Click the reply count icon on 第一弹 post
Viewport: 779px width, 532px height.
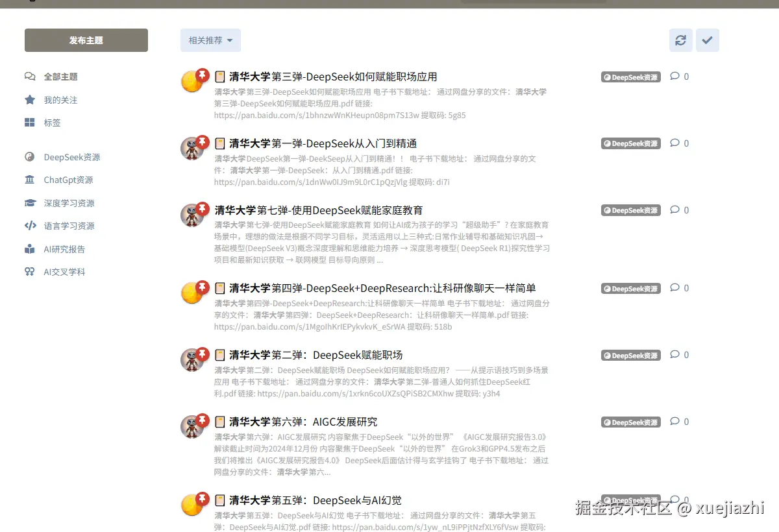click(674, 143)
